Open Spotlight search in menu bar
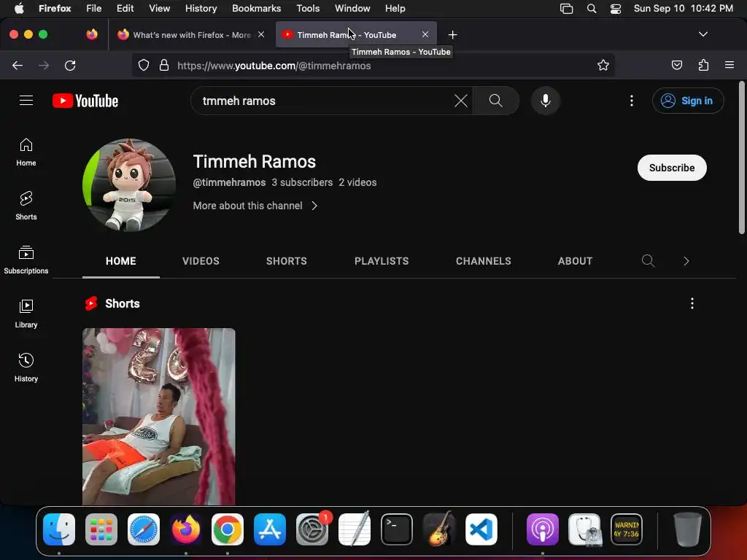This screenshot has width=747, height=560. point(591,9)
